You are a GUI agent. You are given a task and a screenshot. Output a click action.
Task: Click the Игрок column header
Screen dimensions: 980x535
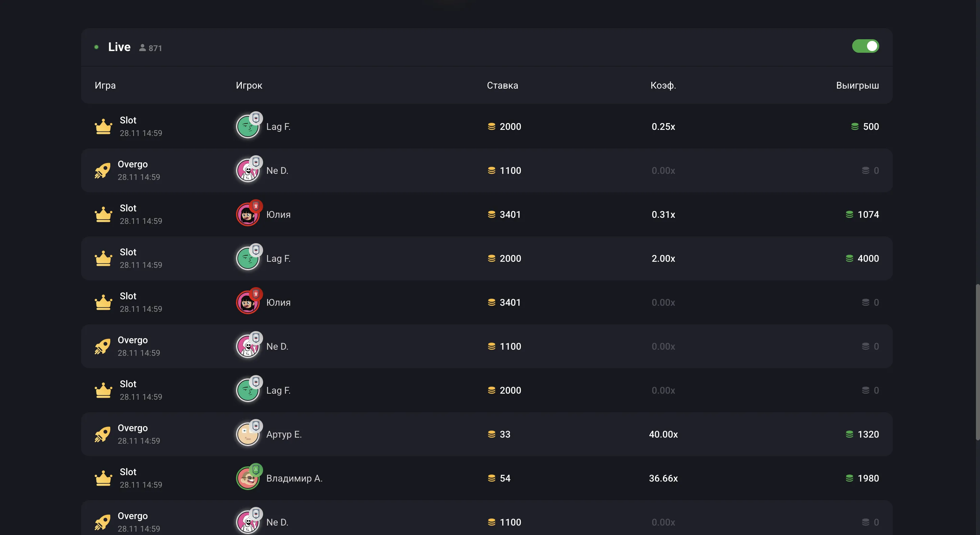[249, 86]
